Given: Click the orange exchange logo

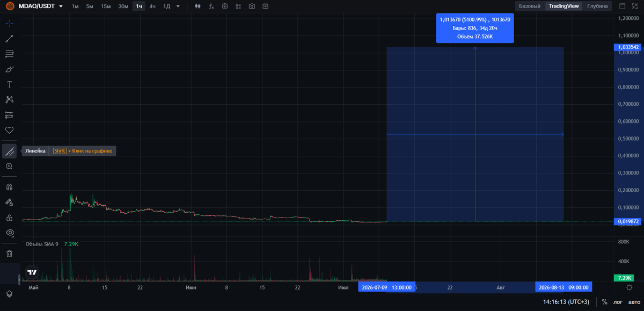Looking at the screenshot, I should click(x=9, y=6).
